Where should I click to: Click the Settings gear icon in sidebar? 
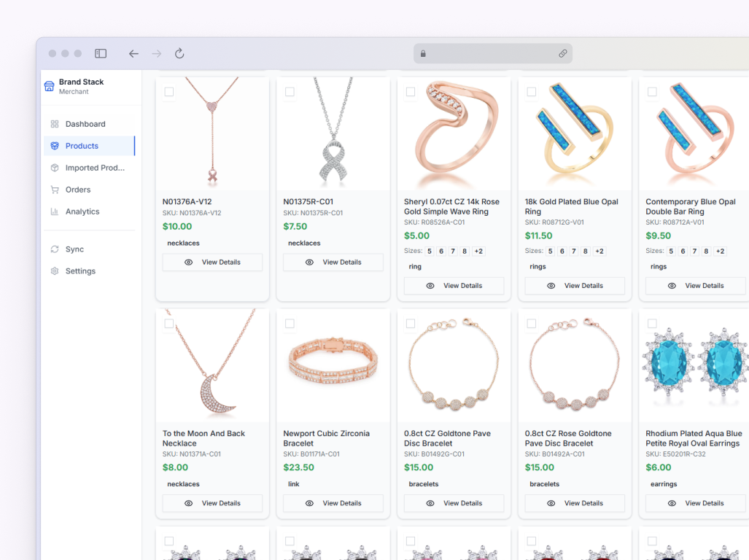[x=55, y=271]
